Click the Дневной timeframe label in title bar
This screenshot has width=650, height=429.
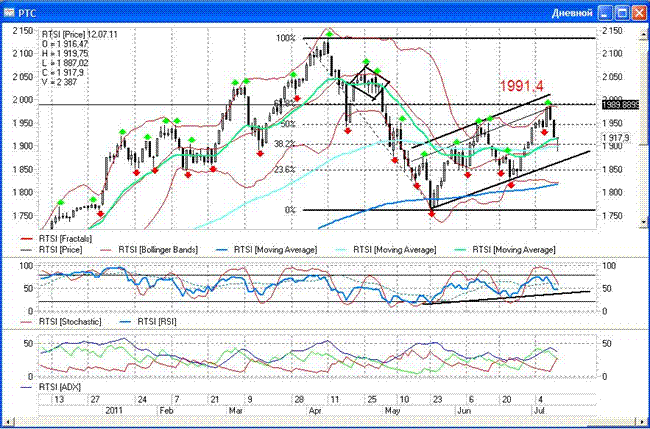point(572,13)
